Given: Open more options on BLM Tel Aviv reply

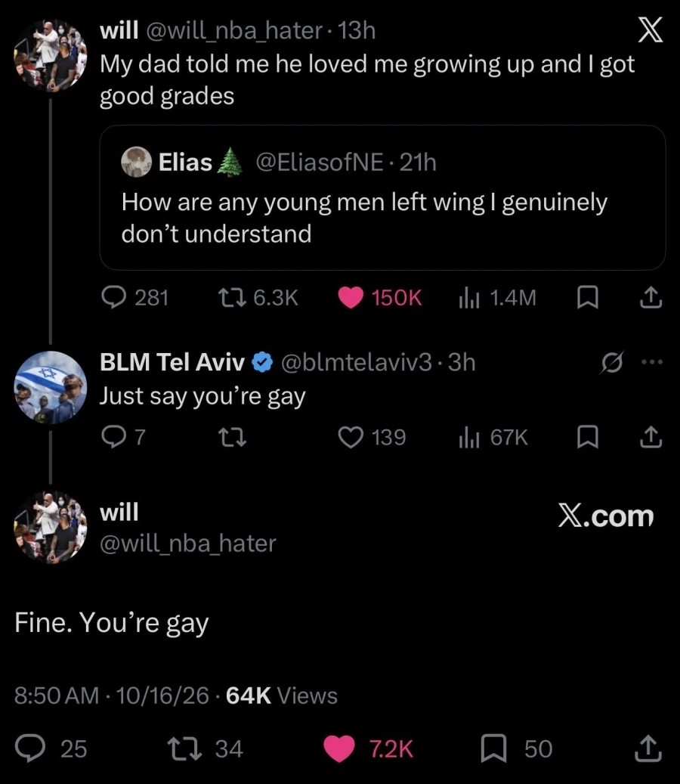Looking at the screenshot, I should pyautogui.click(x=652, y=361).
